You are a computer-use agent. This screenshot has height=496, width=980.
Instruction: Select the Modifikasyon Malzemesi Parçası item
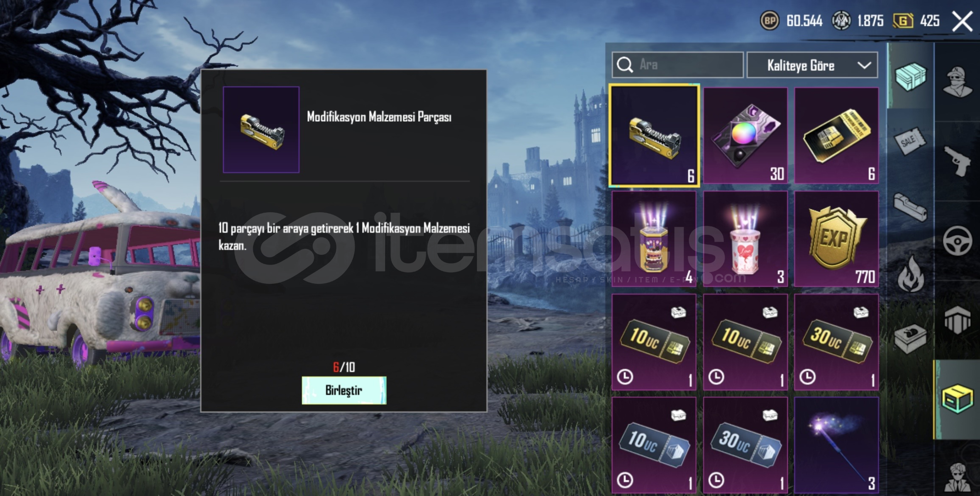654,136
